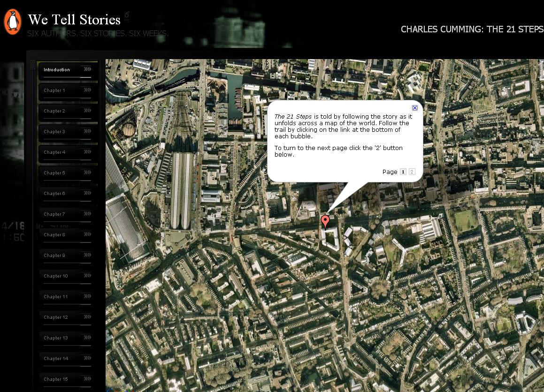Jump to Chapter 5

pyautogui.click(x=54, y=173)
